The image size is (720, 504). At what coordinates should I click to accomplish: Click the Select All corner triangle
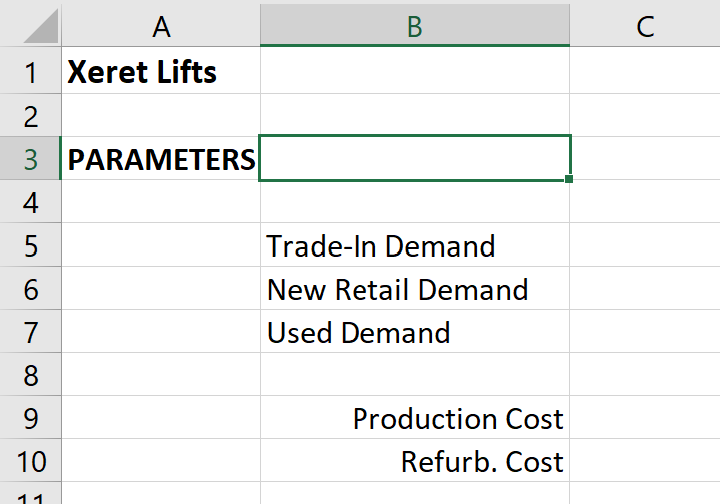[x=40, y=27]
